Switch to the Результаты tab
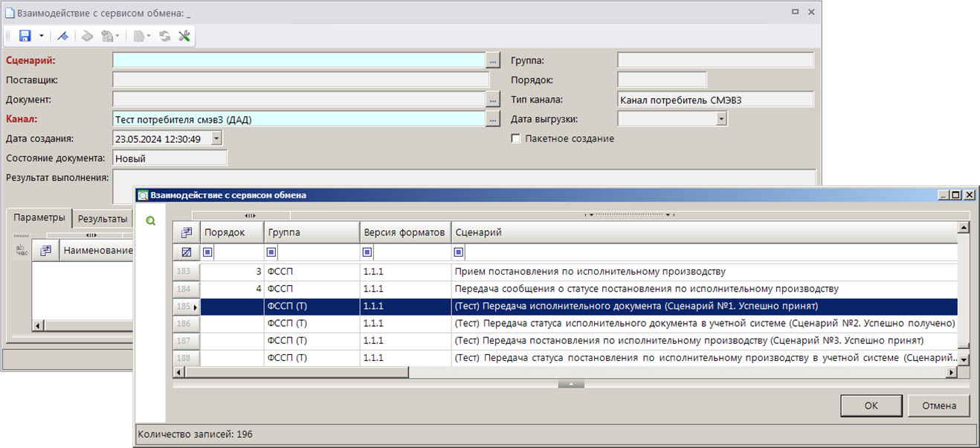This screenshot has height=448, width=980. pyautogui.click(x=103, y=219)
